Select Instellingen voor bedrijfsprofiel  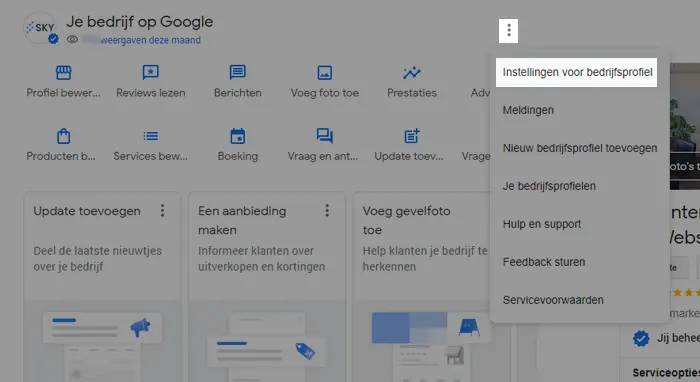pos(576,72)
